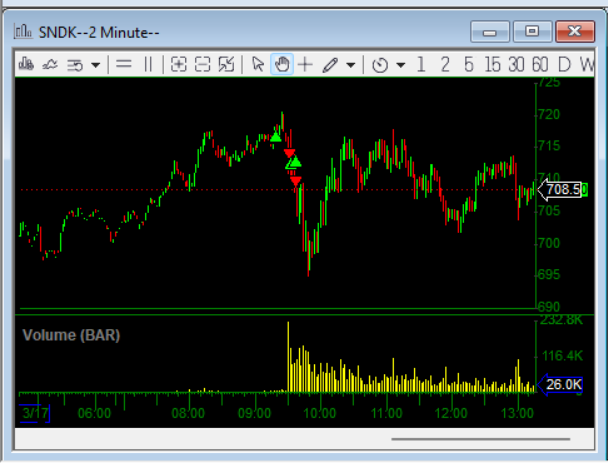This screenshot has height=463, width=608.
Task: Click the 720 price axis label
Action: (x=549, y=114)
